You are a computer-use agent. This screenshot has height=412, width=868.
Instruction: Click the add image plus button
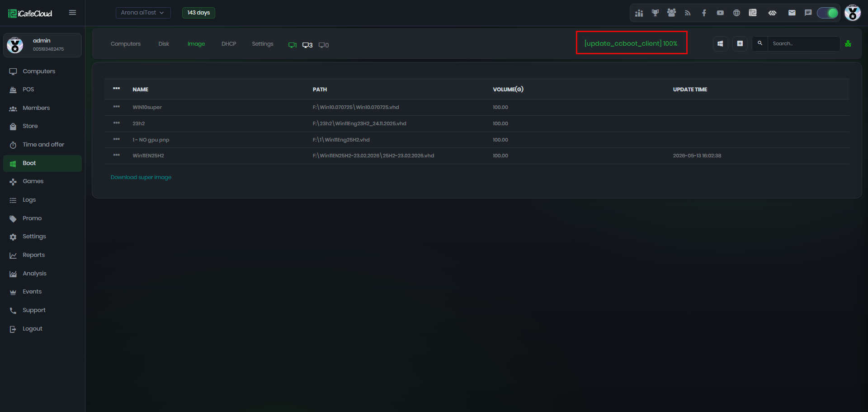pyautogui.click(x=740, y=44)
